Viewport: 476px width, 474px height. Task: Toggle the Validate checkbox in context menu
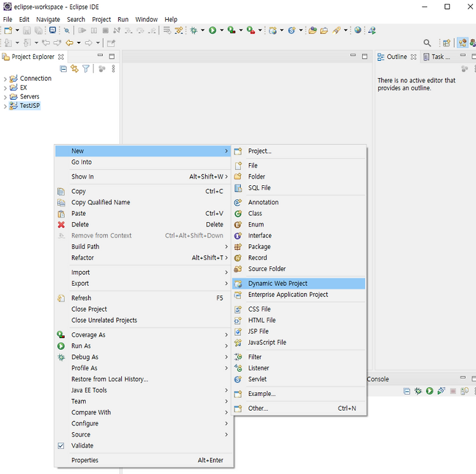coord(61,446)
